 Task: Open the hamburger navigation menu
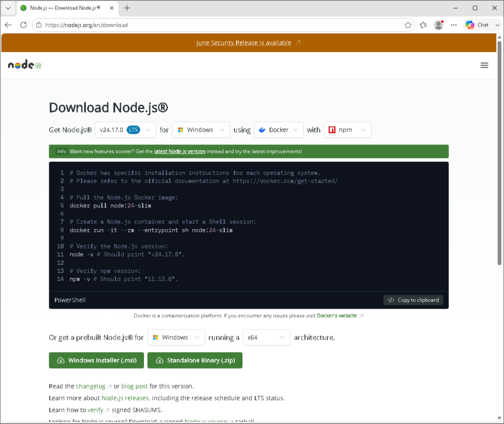point(484,65)
